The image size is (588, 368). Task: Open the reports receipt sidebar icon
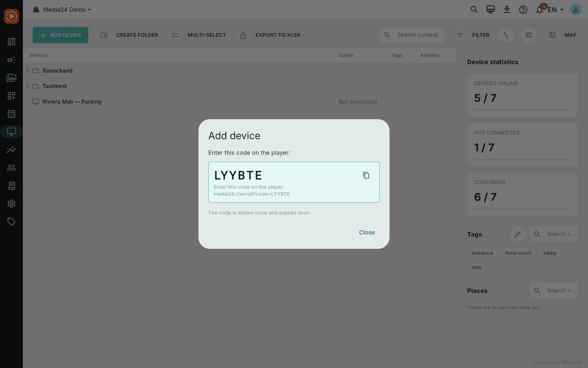pos(11,186)
